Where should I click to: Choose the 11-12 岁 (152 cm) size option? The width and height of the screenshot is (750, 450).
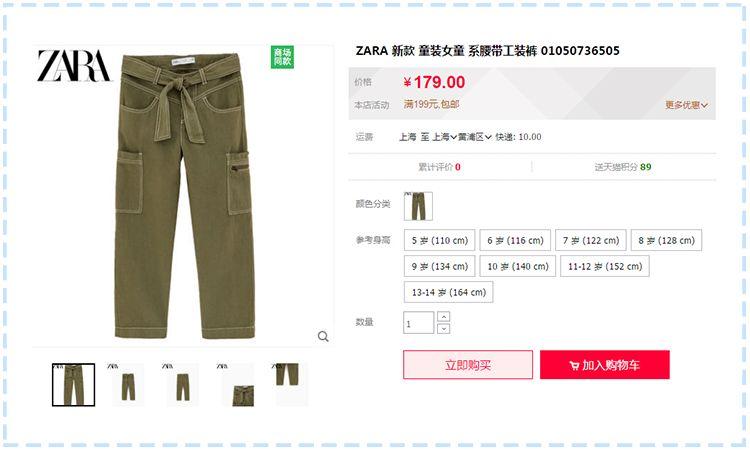coord(605,266)
